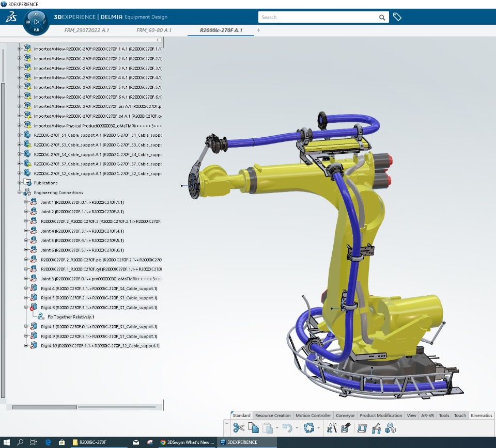
Task: Open the Tools toolbar tab
Action: tap(444, 415)
